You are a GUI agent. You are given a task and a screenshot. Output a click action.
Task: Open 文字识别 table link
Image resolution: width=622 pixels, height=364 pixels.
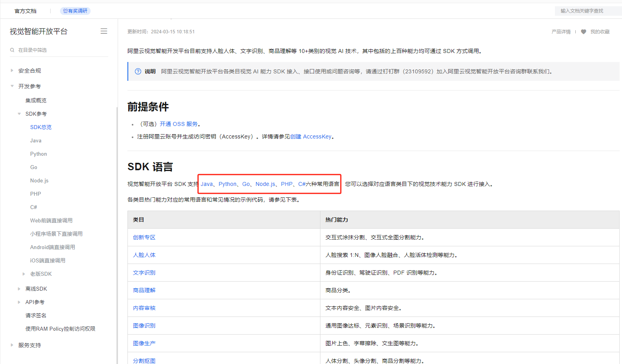coord(144,273)
